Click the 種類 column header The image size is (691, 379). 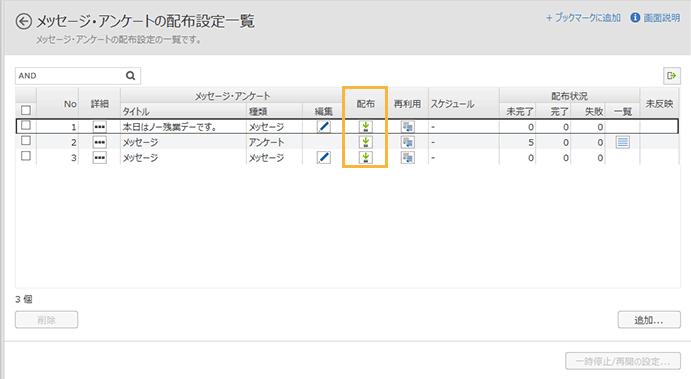point(274,111)
